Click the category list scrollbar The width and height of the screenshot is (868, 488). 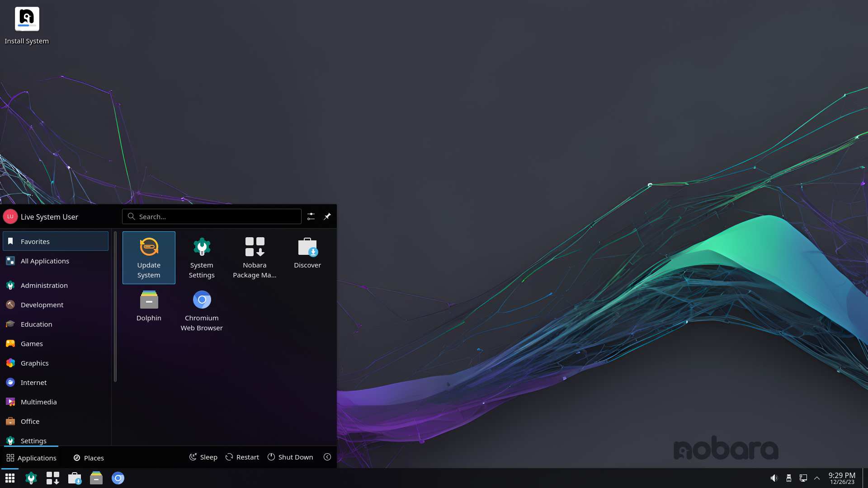tap(115, 307)
